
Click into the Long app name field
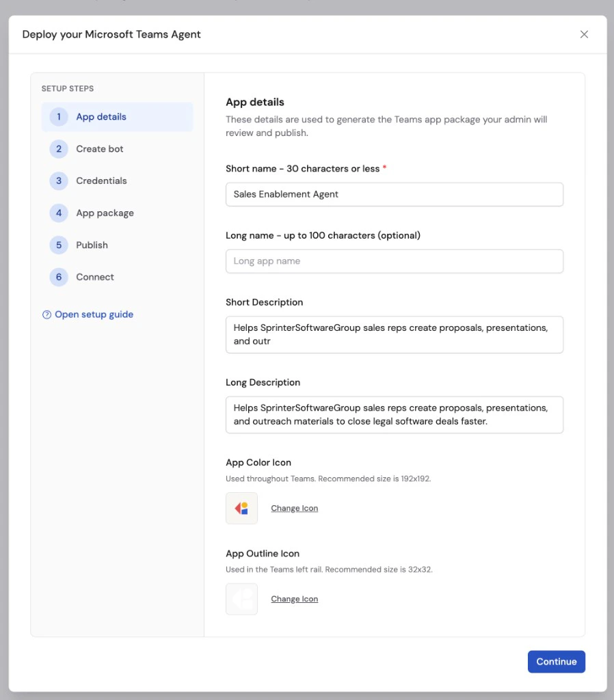click(x=395, y=261)
